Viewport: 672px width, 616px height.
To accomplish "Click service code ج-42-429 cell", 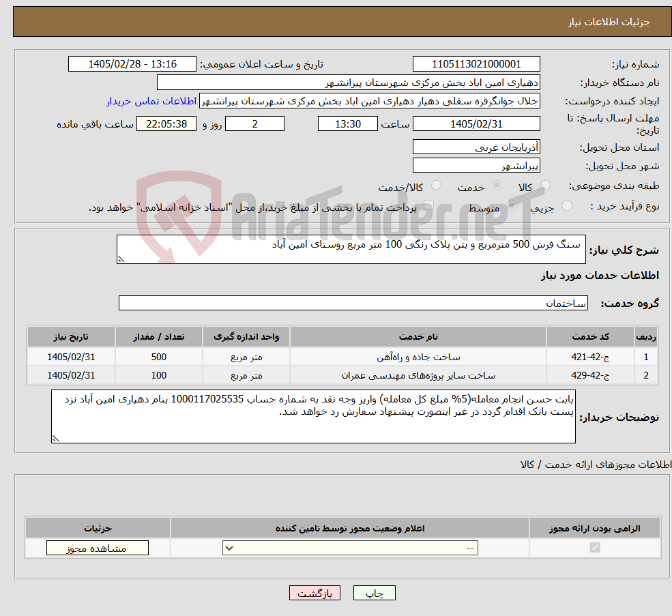I will click(590, 375).
